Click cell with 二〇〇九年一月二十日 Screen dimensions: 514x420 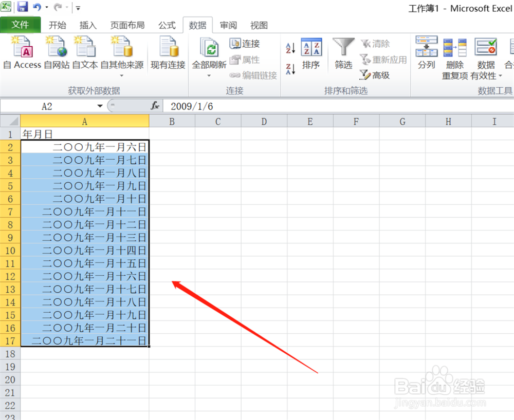coord(85,328)
